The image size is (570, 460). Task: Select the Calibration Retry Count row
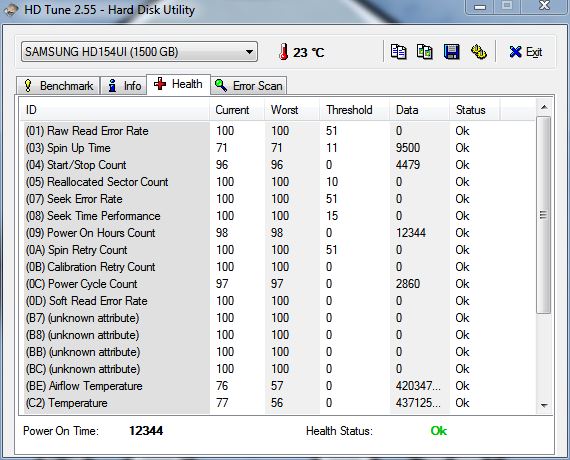(278, 267)
